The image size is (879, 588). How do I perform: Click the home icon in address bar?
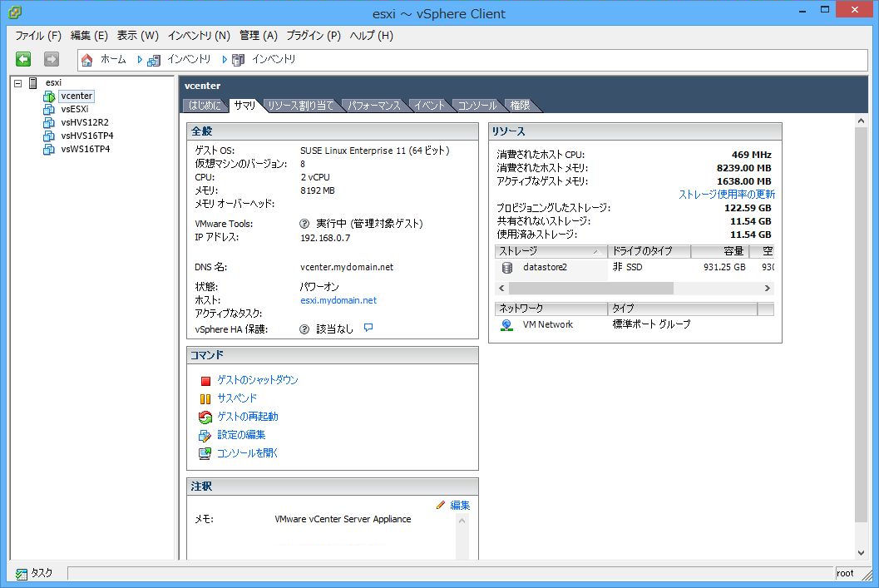pyautogui.click(x=86, y=59)
